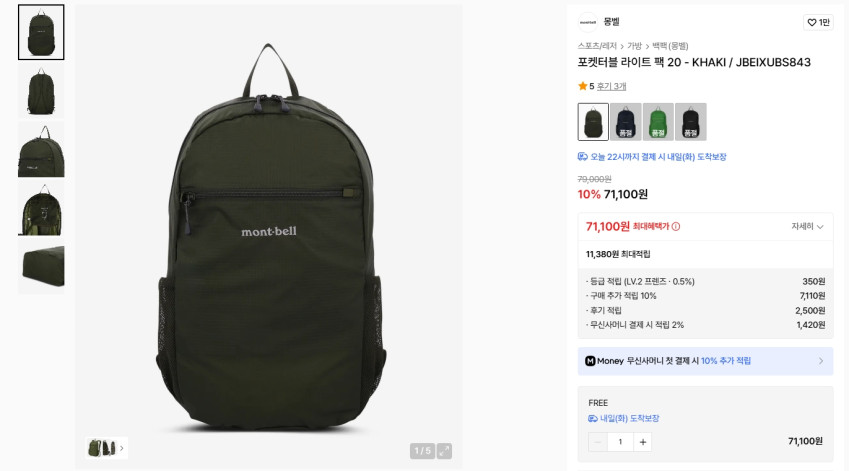Select the green color option swatch
The width and height of the screenshot is (849, 471).
(658, 122)
